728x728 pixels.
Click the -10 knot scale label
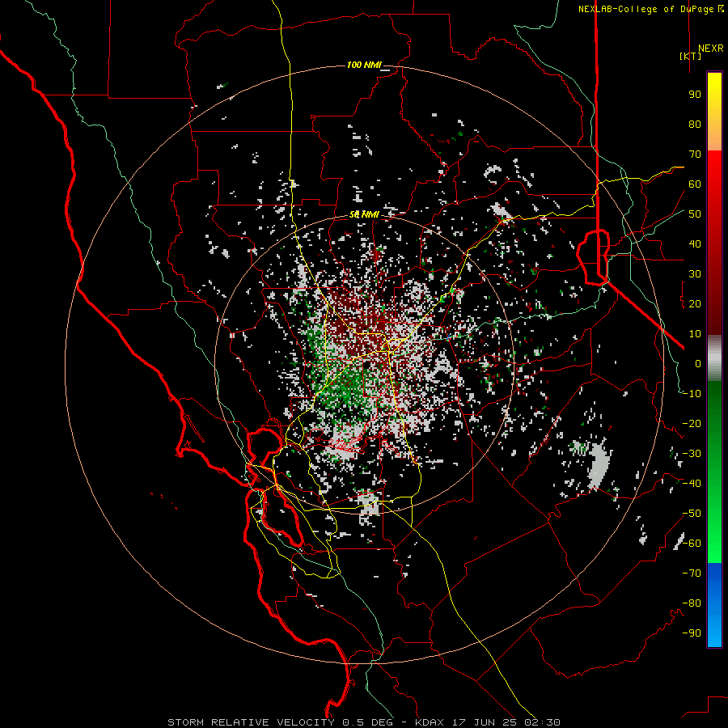(692, 394)
